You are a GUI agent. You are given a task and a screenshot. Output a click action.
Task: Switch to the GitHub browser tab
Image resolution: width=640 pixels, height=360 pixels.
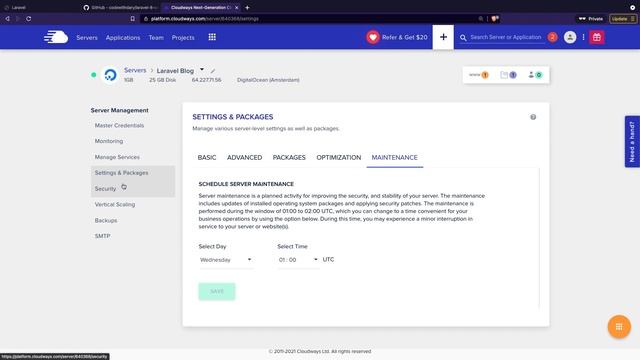click(x=121, y=7)
